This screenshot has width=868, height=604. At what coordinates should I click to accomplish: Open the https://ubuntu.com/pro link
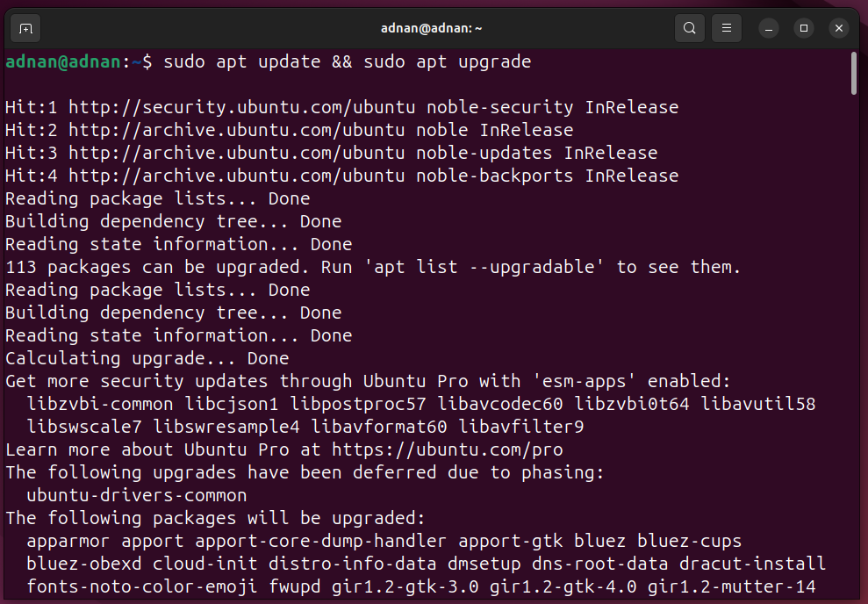click(448, 449)
